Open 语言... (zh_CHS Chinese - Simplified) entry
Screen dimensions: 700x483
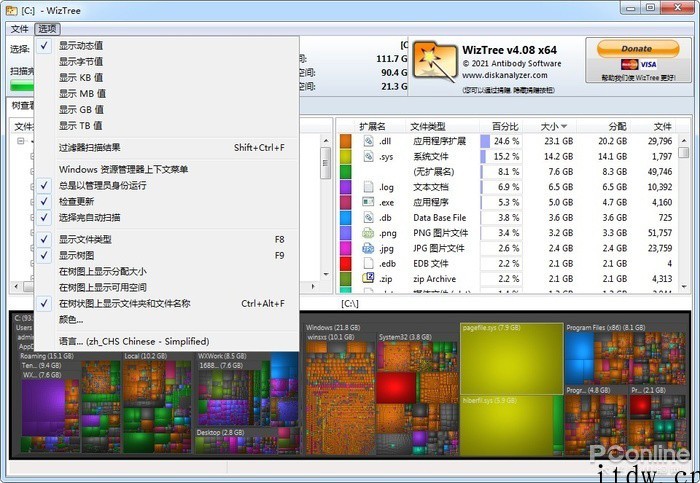[166, 342]
